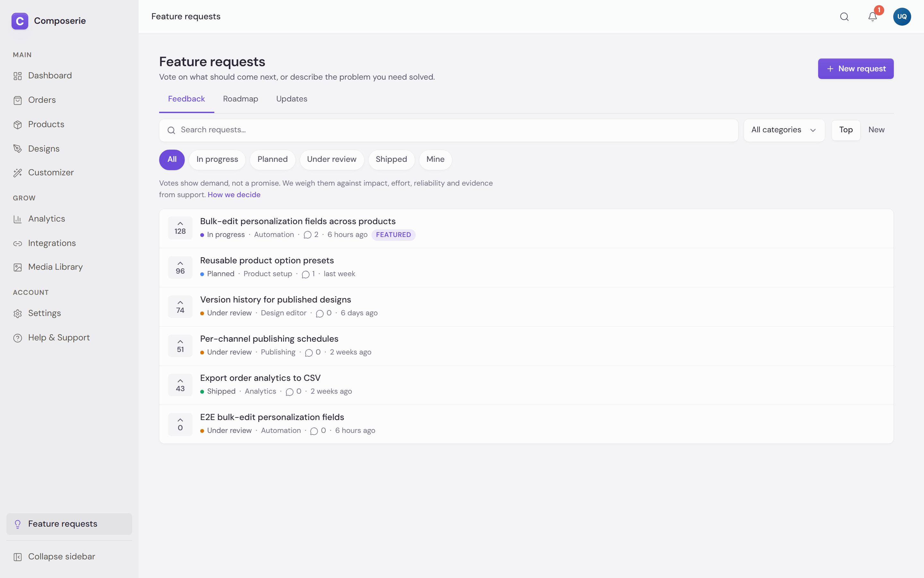Open Products in the sidebar
Viewport: 924px width, 578px height.
pyautogui.click(x=69, y=124)
